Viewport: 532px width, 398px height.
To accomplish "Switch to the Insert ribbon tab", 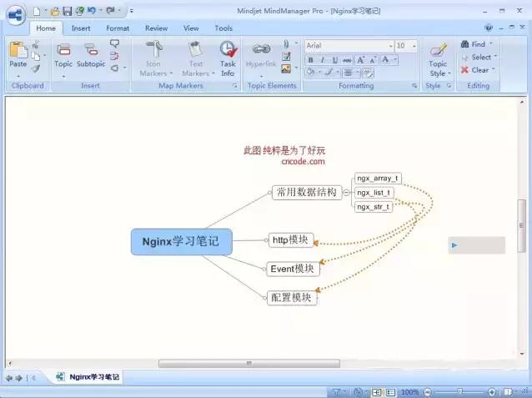I will [x=81, y=28].
